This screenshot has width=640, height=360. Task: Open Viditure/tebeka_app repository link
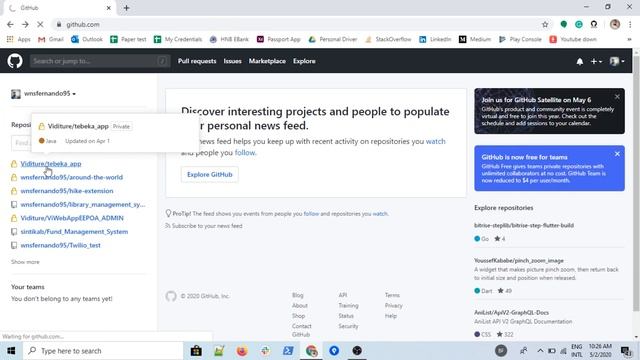pos(51,164)
